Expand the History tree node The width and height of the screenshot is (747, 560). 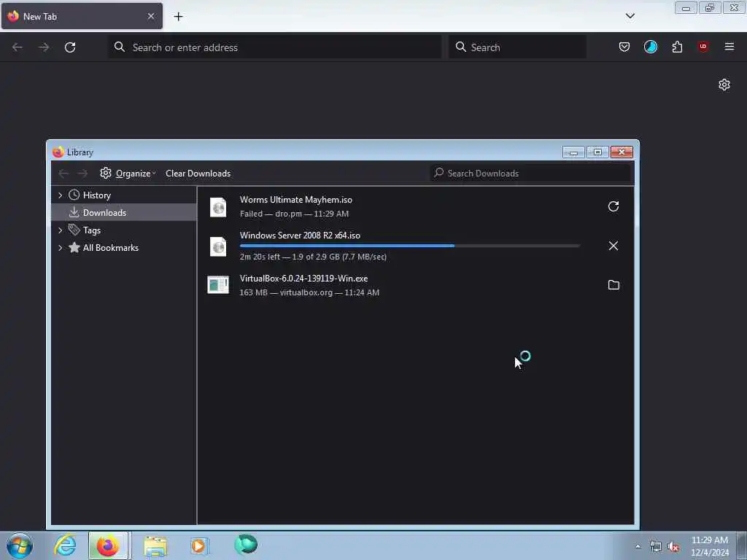(x=60, y=195)
